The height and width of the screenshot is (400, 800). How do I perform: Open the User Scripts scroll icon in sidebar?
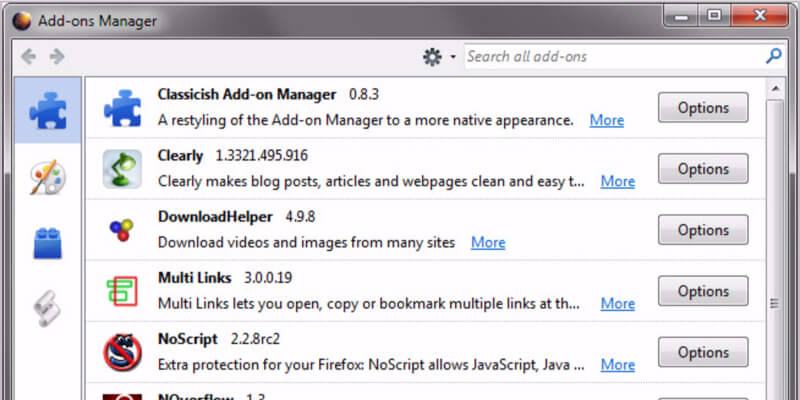(x=47, y=308)
